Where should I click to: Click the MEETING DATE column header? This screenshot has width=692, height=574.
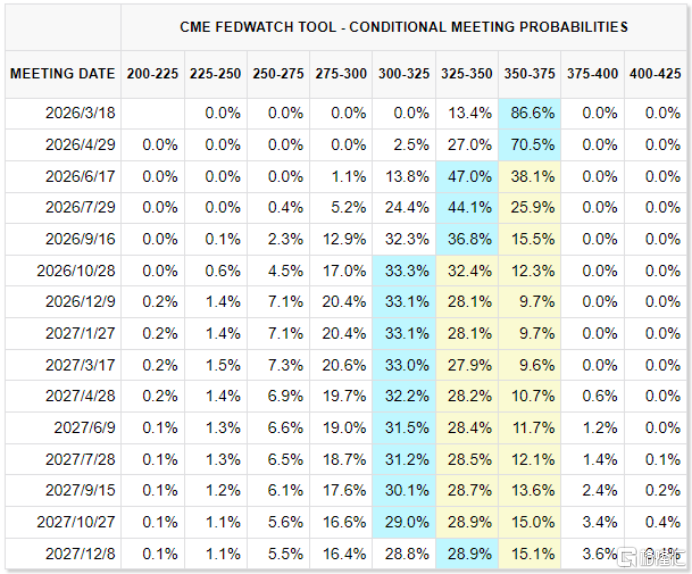tap(62, 74)
